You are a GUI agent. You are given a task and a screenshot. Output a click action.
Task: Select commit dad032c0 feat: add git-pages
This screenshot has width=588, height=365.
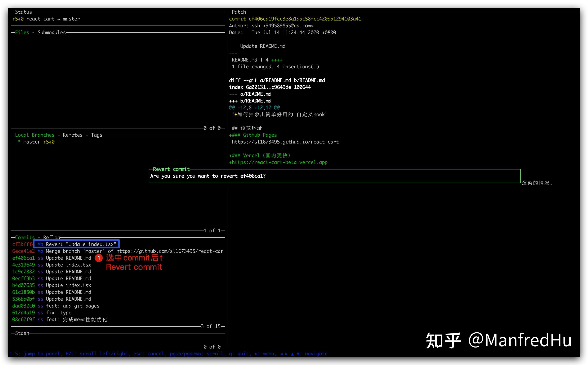coord(56,306)
